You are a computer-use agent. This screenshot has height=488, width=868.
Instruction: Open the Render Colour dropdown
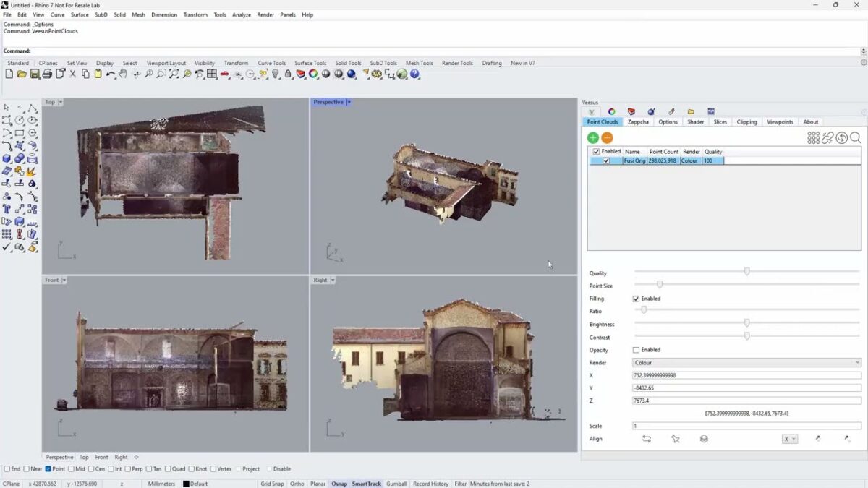click(x=746, y=363)
